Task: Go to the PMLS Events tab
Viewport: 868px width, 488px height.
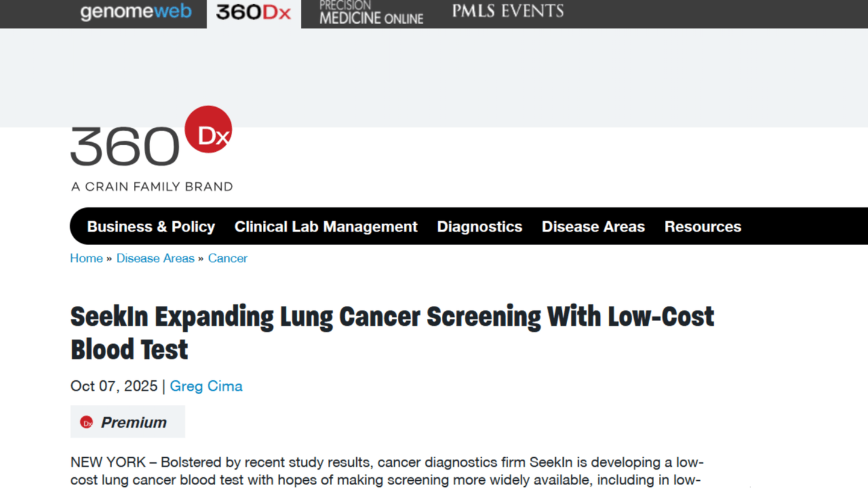Action: 508,11
